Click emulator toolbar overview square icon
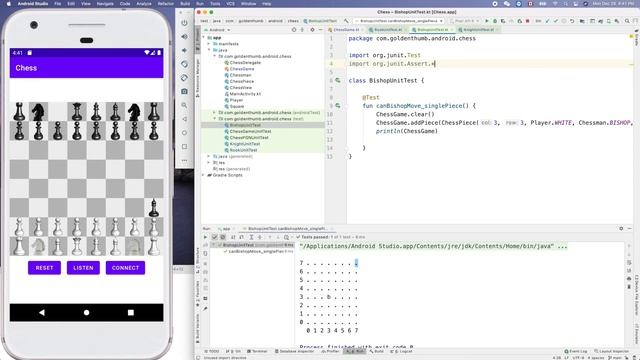 tap(184, 147)
